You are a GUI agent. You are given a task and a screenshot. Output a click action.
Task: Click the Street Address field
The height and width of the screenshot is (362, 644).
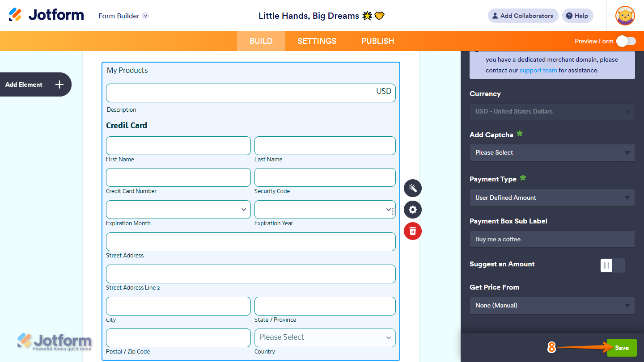pyautogui.click(x=251, y=242)
